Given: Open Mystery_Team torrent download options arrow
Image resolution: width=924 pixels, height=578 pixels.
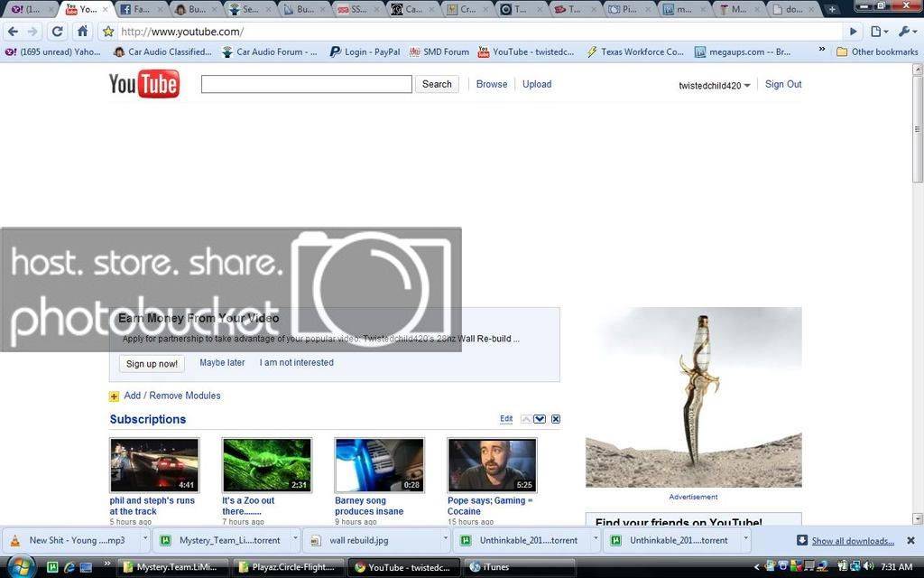Looking at the screenshot, I should point(294,538).
